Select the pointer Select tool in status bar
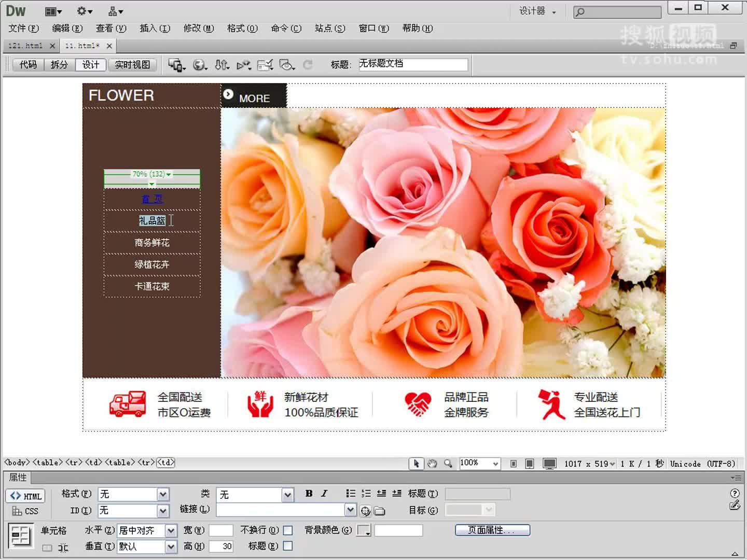The height and width of the screenshot is (560, 747). [x=416, y=464]
